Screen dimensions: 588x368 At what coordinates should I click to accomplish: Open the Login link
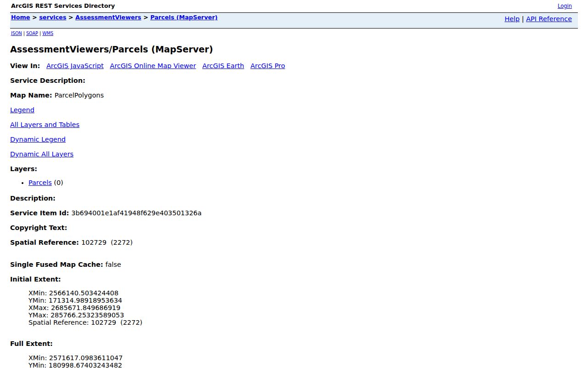(x=565, y=6)
